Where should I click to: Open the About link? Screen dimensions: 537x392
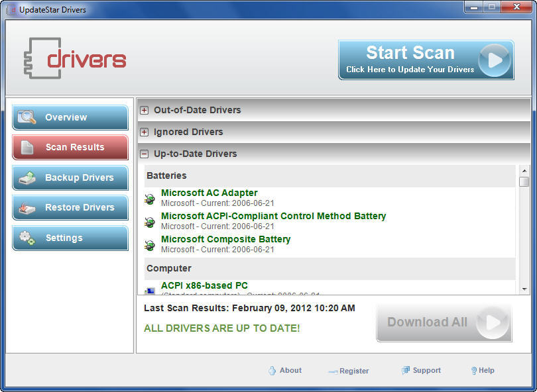(x=290, y=370)
